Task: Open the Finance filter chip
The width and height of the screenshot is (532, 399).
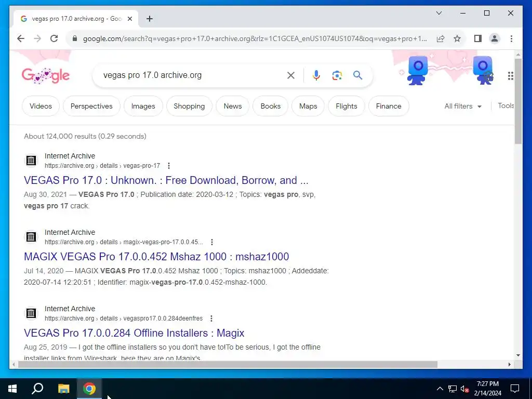Action: tap(389, 106)
